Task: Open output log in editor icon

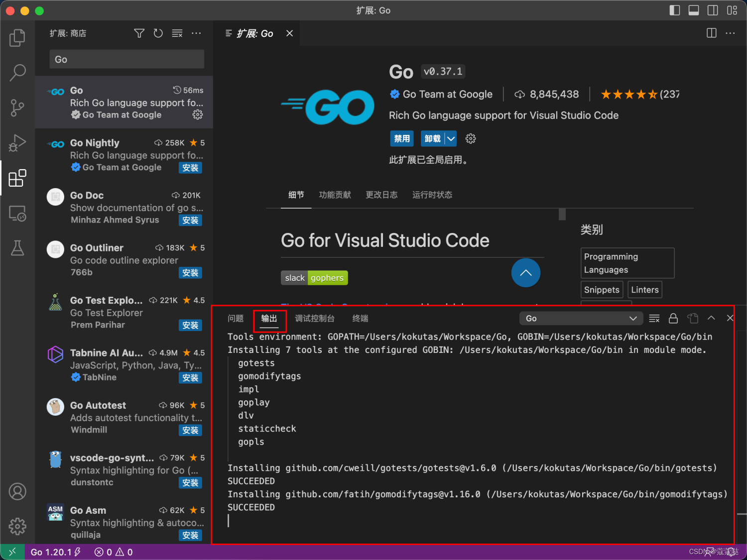Action: (x=692, y=318)
